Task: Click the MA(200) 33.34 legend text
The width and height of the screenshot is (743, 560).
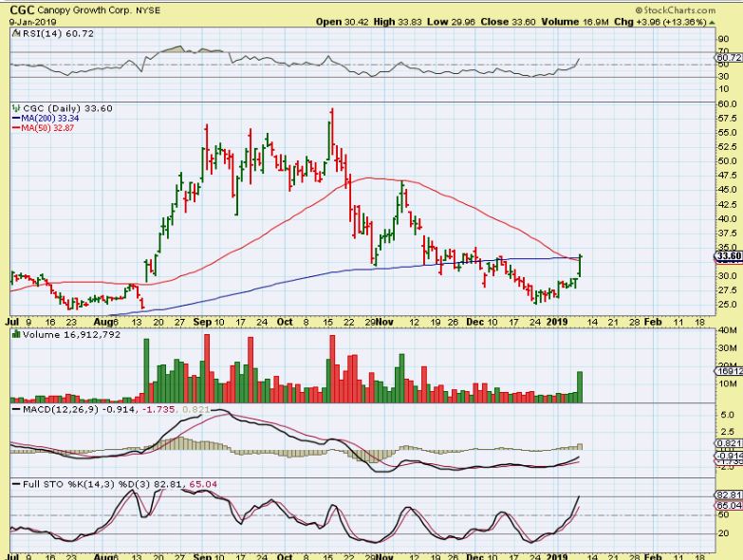Action: coord(49,119)
